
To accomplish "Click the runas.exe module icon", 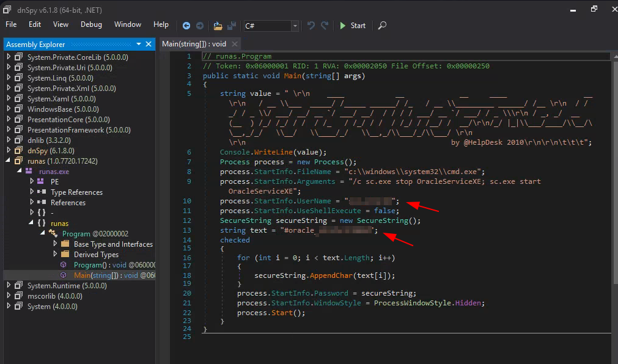I will click(x=29, y=171).
